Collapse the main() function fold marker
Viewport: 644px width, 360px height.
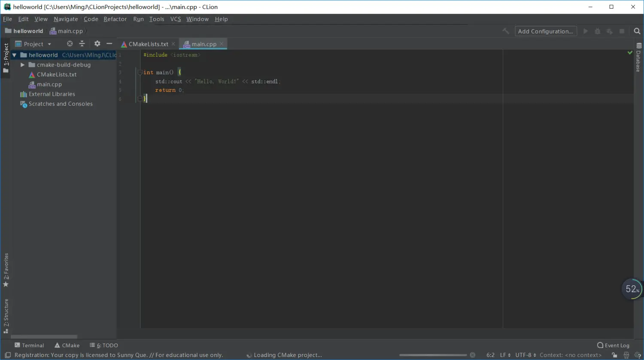[x=140, y=73]
